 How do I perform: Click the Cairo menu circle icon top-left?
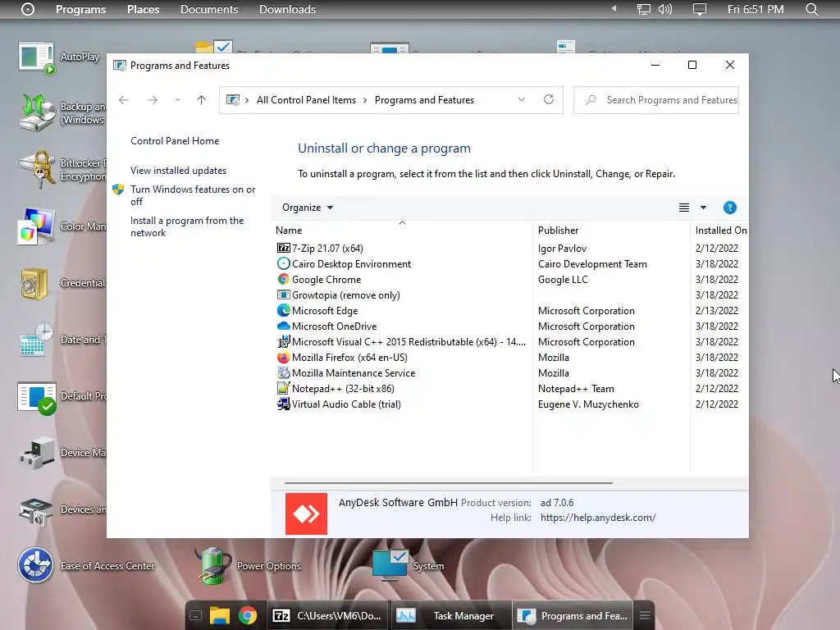(28, 9)
